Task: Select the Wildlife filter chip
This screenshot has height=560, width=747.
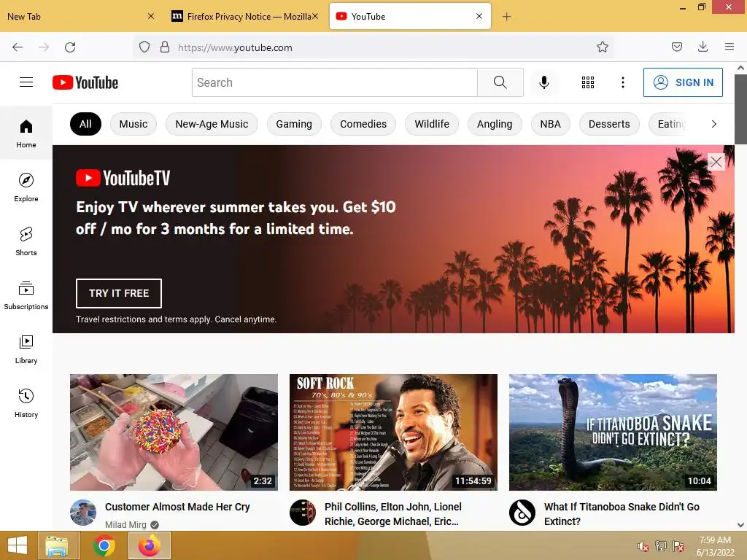Action: [x=432, y=124]
